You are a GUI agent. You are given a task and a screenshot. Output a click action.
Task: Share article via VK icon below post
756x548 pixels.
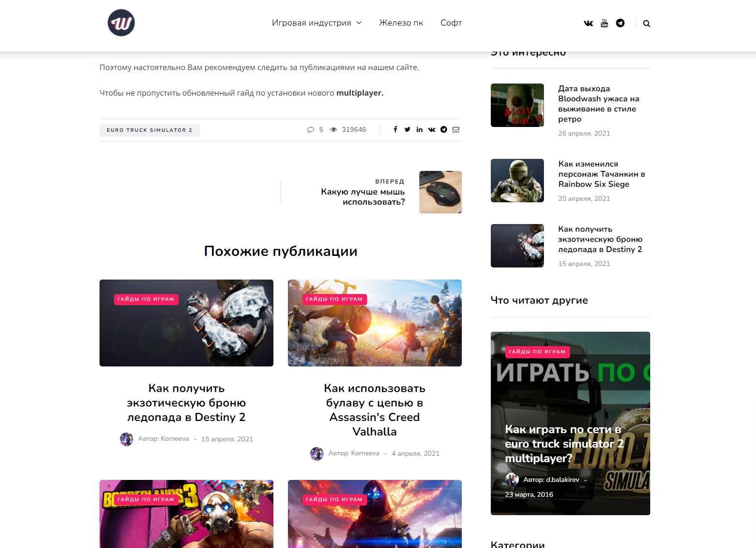point(432,129)
